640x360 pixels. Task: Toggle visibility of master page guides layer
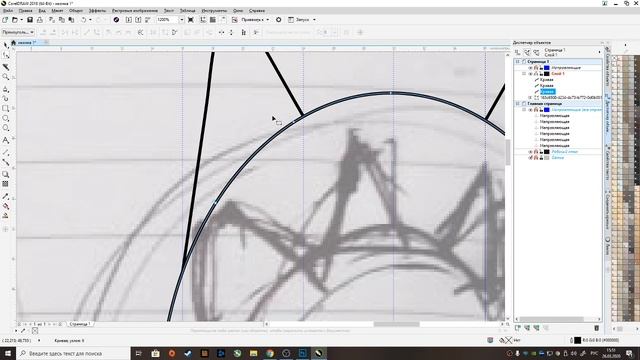(x=531, y=110)
